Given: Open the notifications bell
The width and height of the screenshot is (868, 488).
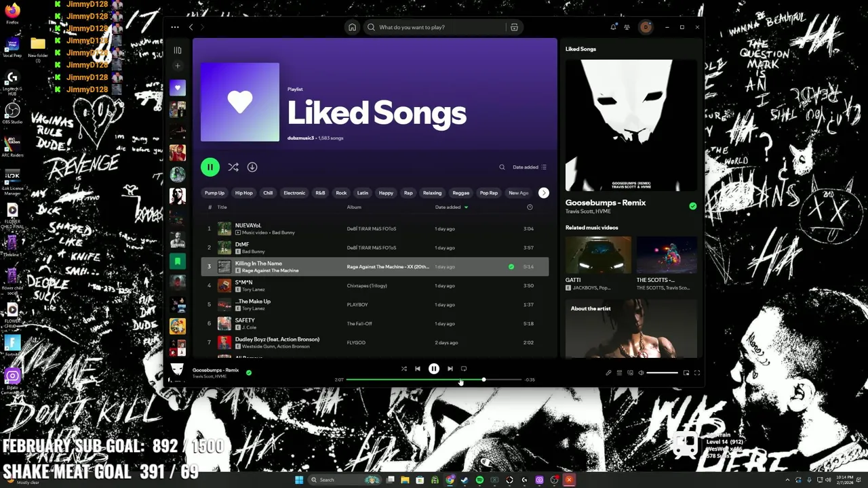Looking at the screenshot, I should tap(613, 27).
